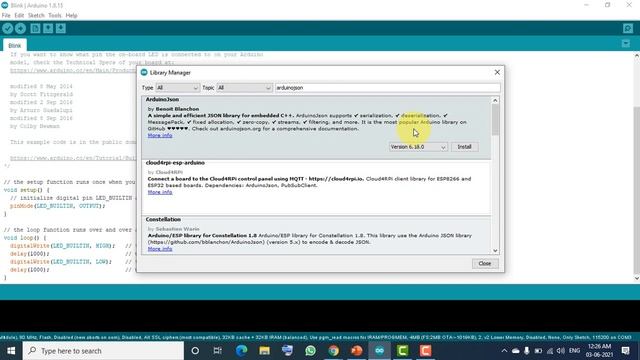Open the Tools menu

tap(55, 16)
